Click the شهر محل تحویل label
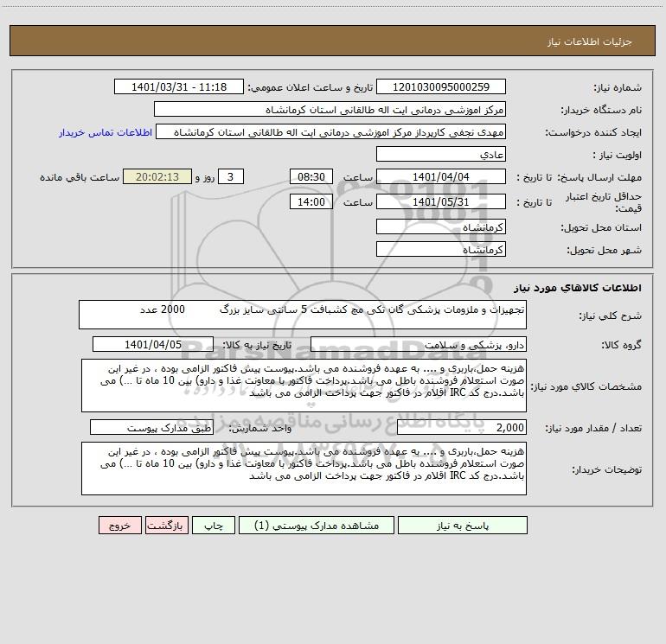 click(605, 250)
